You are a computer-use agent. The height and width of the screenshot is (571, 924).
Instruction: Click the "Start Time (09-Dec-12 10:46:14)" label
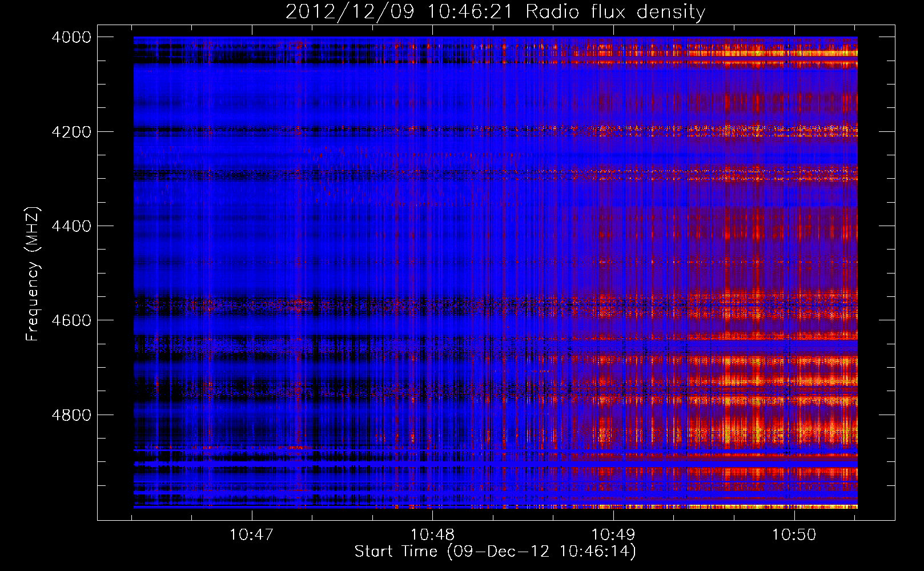tap(495, 552)
